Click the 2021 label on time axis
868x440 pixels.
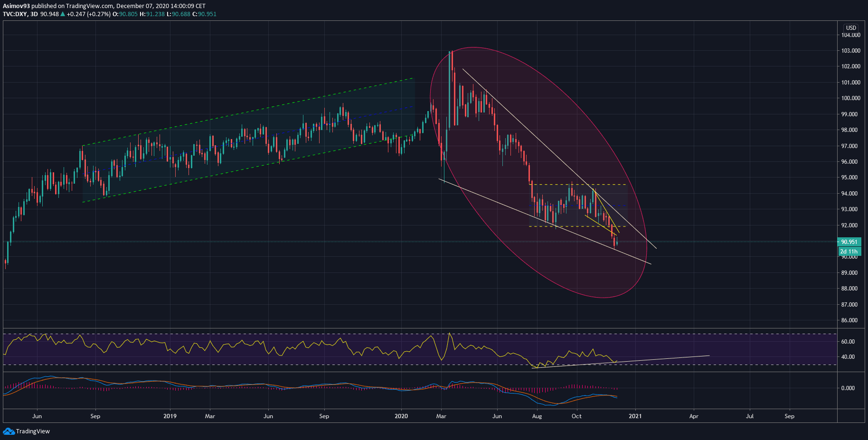tap(635, 416)
